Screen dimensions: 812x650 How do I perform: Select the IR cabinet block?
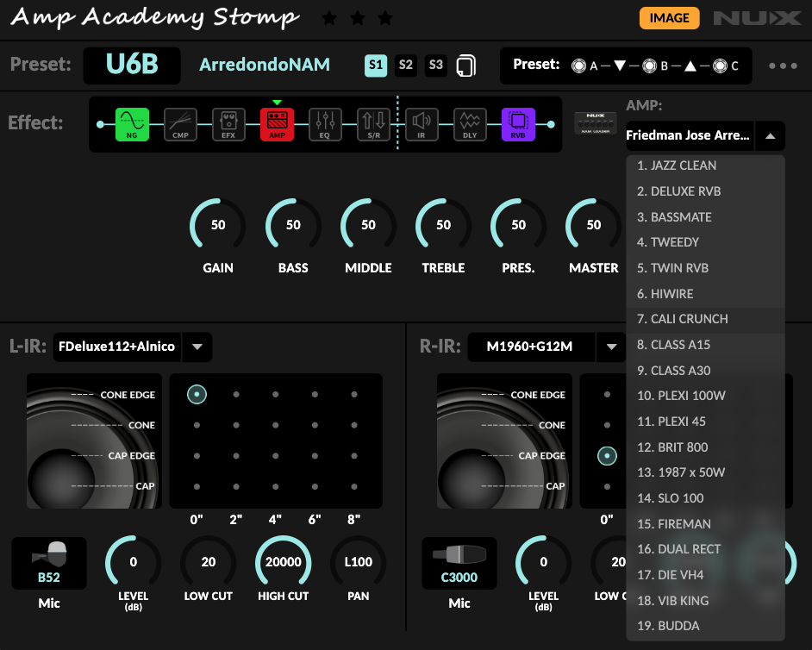[x=422, y=124]
